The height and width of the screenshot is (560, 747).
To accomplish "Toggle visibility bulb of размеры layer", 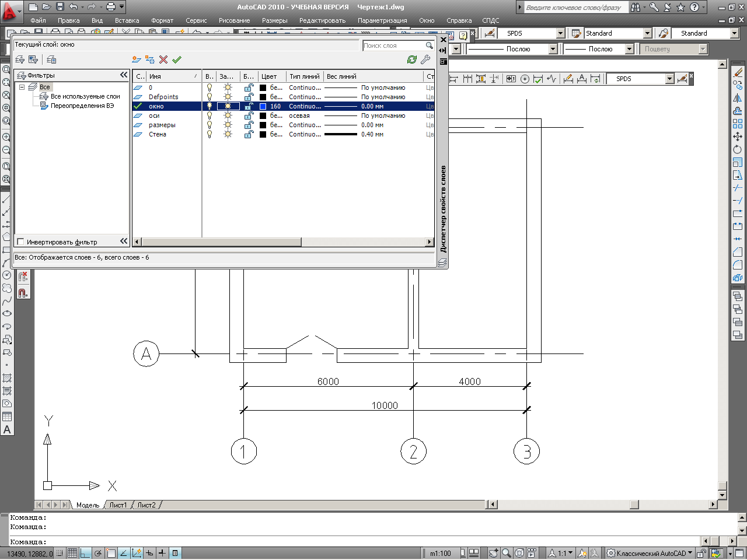I will [x=210, y=125].
